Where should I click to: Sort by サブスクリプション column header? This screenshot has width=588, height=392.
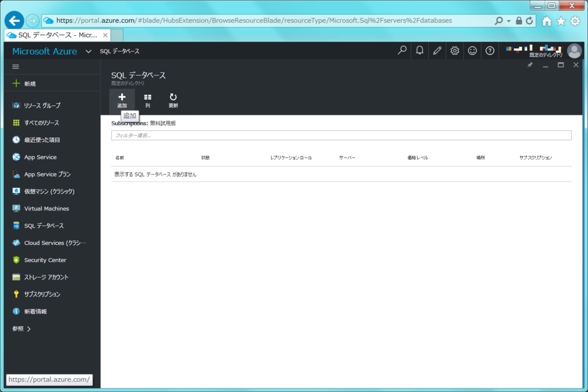click(x=536, y=157)
